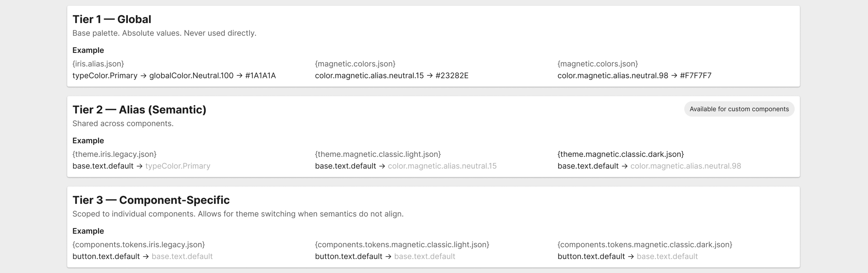The image size is (868, 273).
Task: Open the {theme.magnetic.classic.light.json} file reference
Action: click(x=378, y=154)
